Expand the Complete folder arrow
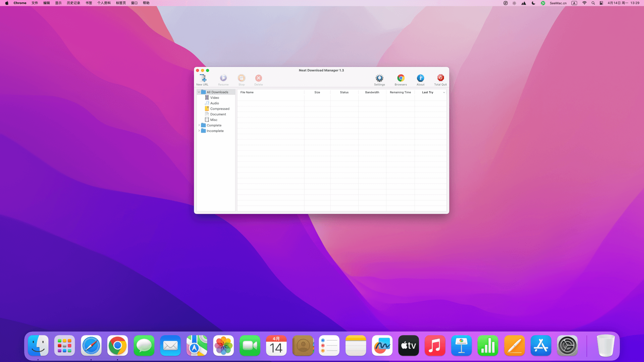 point(199,125)
